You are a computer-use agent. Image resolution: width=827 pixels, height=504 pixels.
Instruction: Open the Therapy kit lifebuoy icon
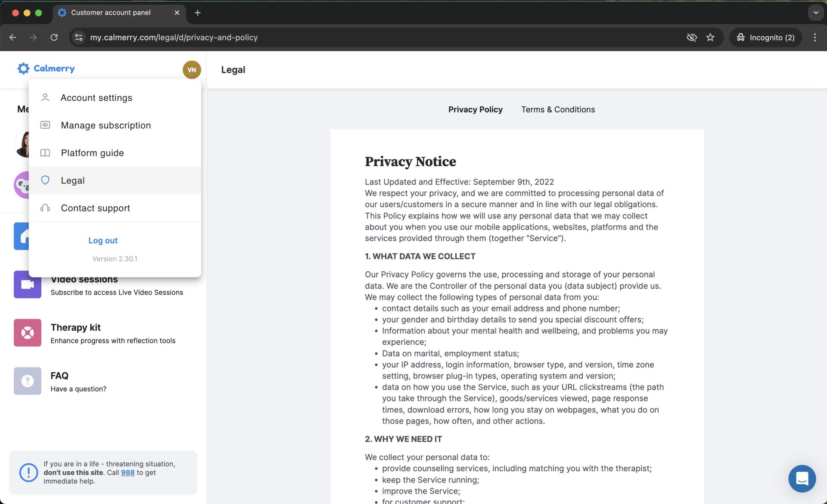(x=27, y=333)
